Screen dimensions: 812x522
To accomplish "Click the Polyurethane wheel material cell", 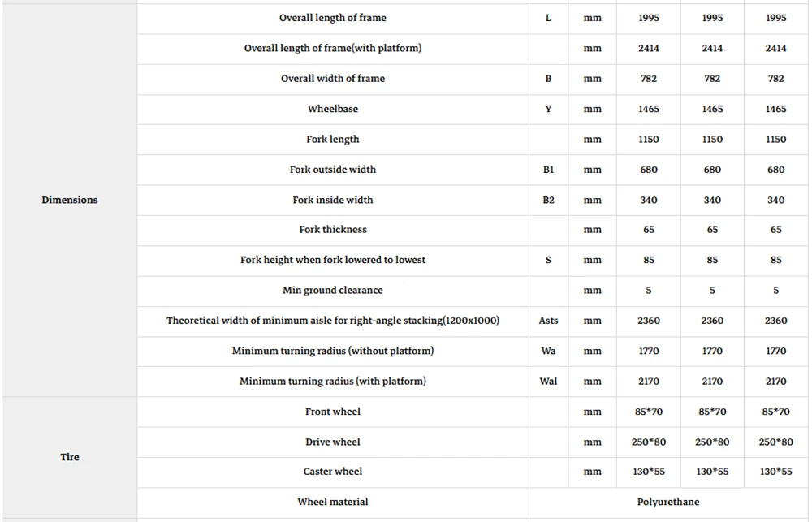I will [x=668, y=502].
